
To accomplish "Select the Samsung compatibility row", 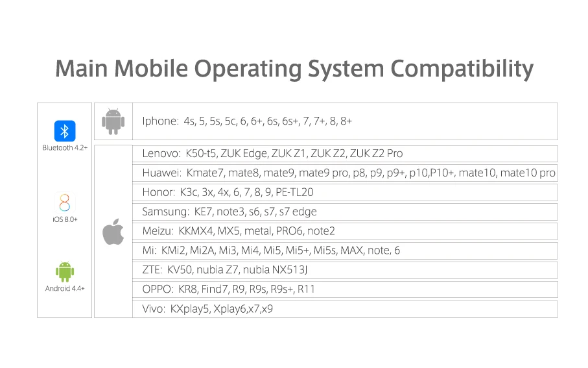I will click(x=345, y=212).
